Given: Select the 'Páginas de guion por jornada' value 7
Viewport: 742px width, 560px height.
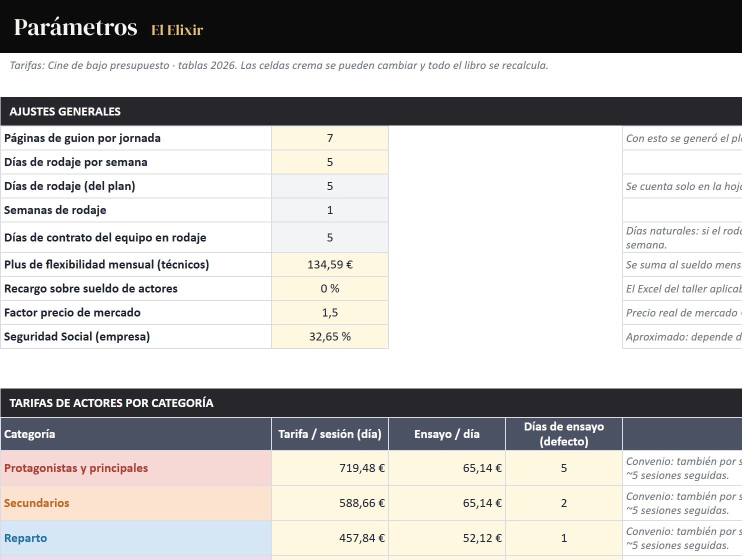Looking at the screenshot, I should 330,138.
